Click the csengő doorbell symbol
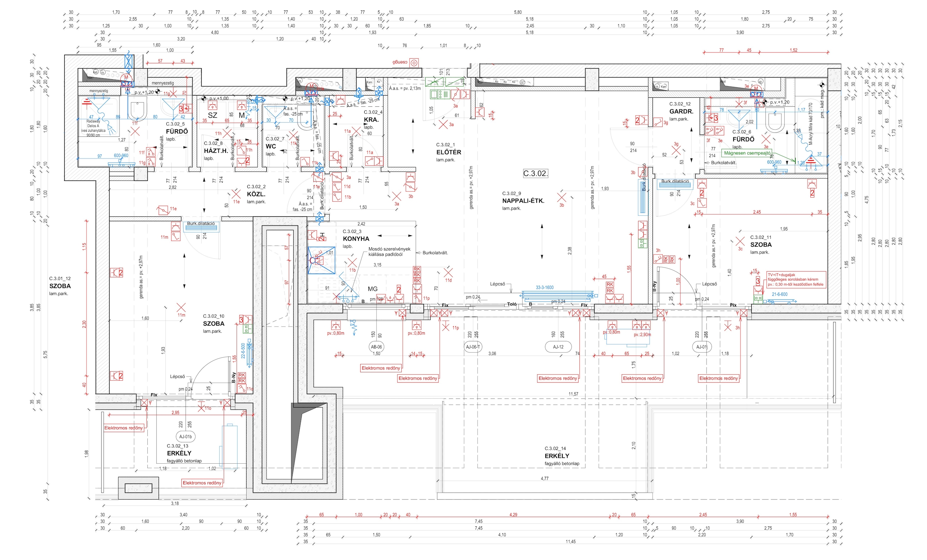927x560 pixels. (x=414, y=63)
